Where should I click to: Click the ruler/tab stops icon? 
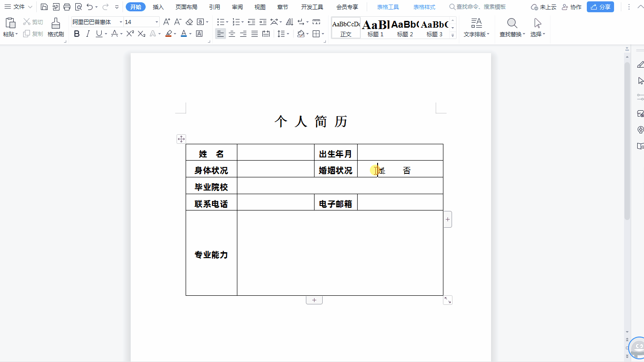316,22
